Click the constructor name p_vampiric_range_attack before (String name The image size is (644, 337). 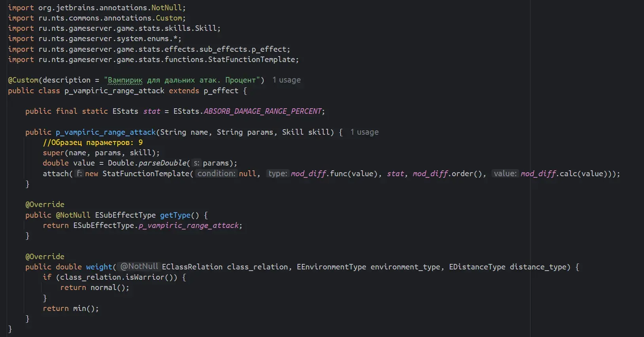click(106, 132)
